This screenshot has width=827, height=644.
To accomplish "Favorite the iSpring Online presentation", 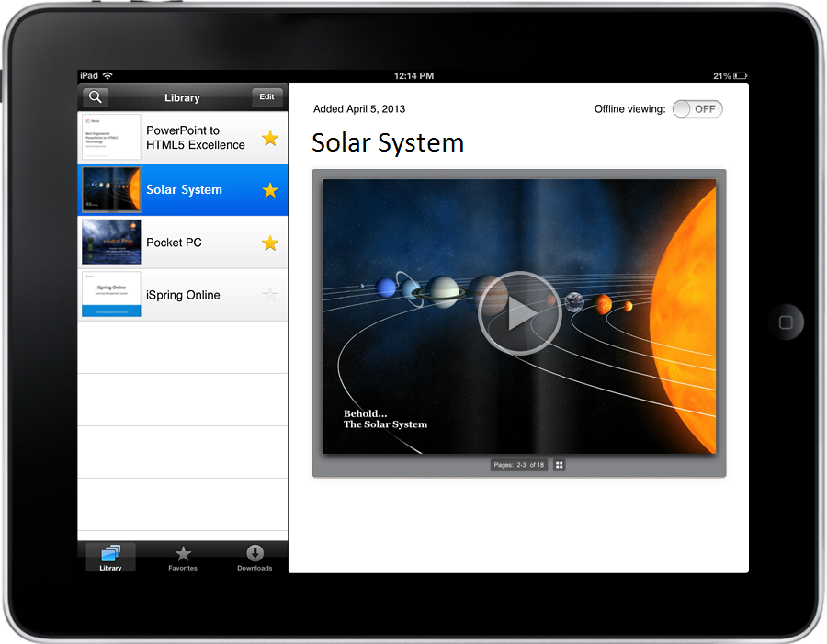I will pos(269,294).
